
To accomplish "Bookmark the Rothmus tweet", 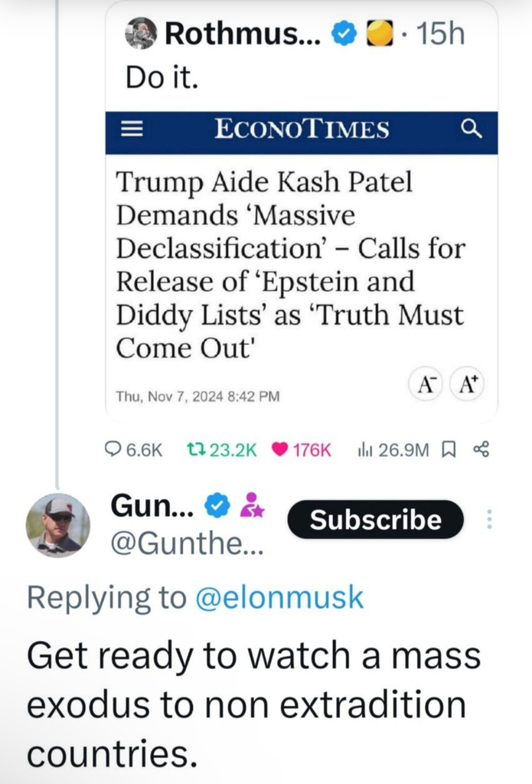I will tap(451, 450).
